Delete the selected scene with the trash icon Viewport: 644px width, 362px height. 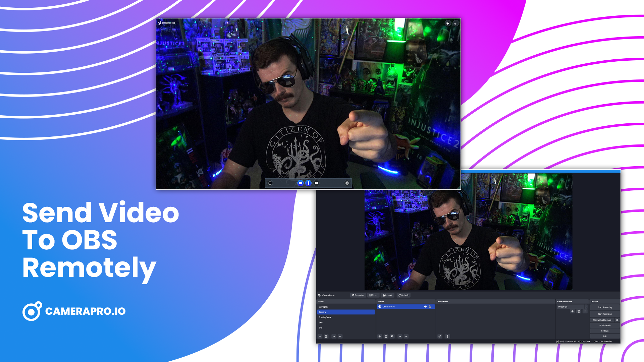[x=326, y=336]
